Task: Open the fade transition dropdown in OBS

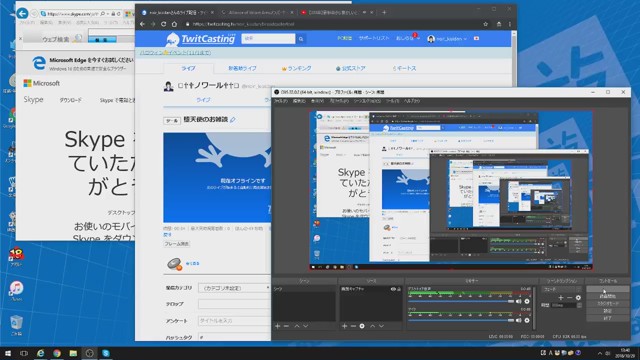Action: pyautogui.click(x=562, y=289)
